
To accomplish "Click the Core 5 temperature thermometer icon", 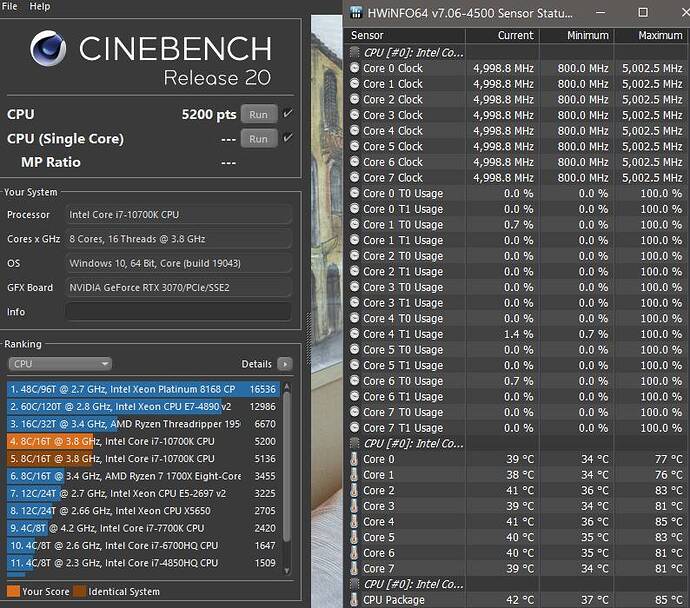I will coord(354,537).
